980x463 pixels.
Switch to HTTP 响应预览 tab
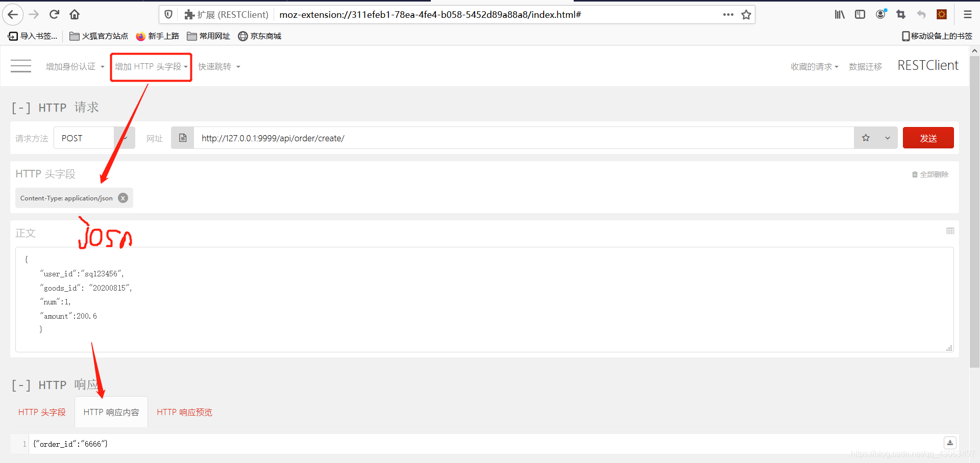[184, 412]
